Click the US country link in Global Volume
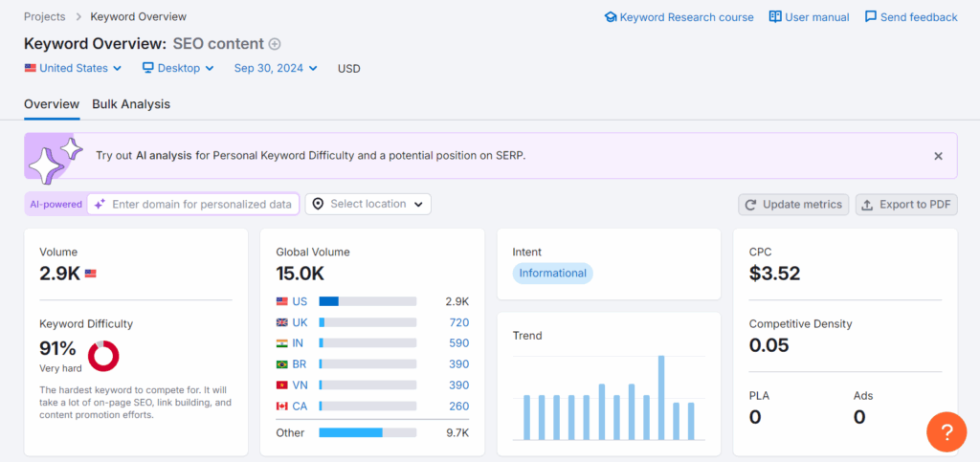This screenshot has height=462, width=980. coord(300,301)
